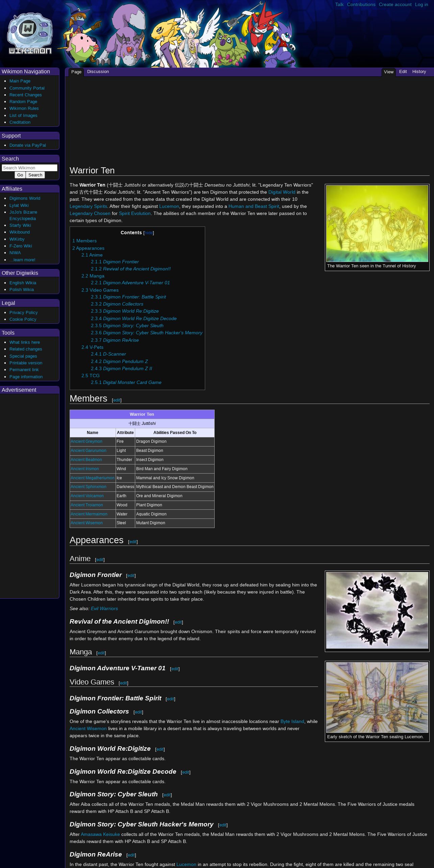The height and width of the screenshot is (868, 434).
Task: Select the View tab
Action: [389, 72]
